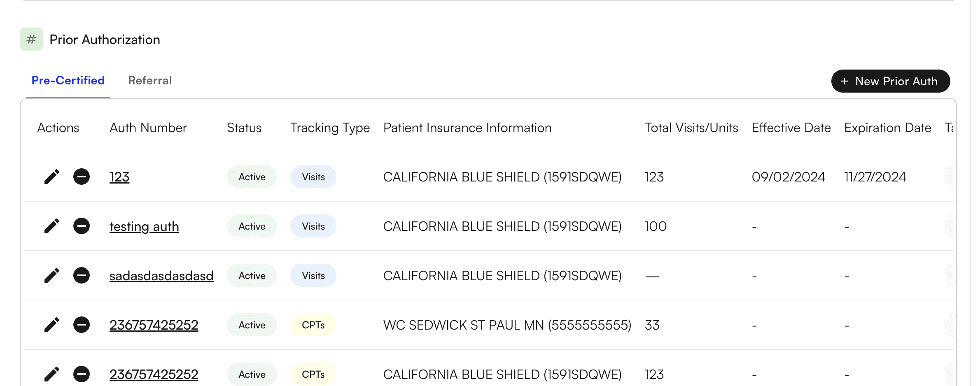This screenshot has height=386, width=980.
Task: Edit the testing auth entry
Action: click(x=52, y=226)
